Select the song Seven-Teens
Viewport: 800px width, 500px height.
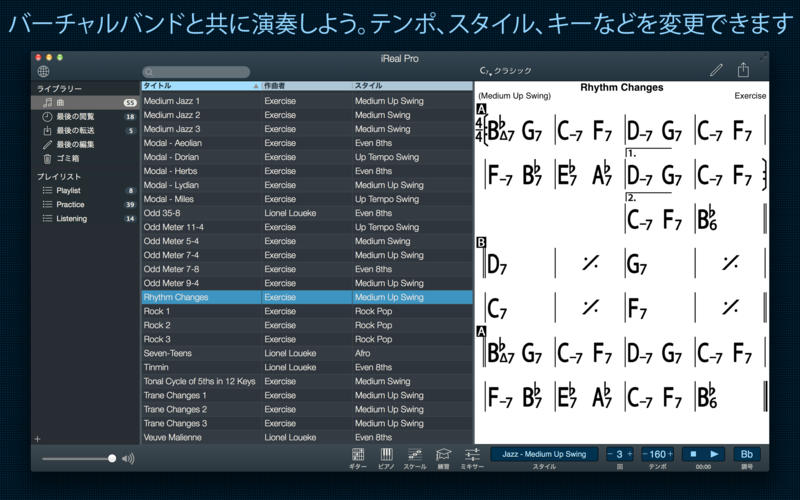[x=307, y=353]
